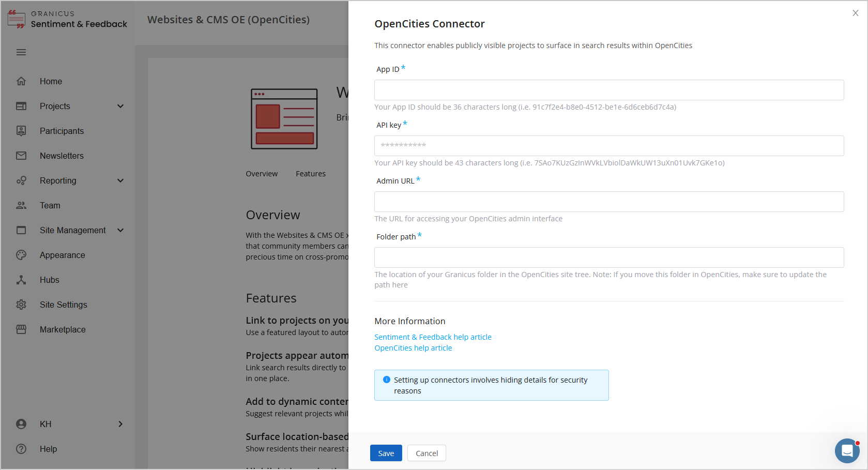Click the Newsletters envelope icon
The width and height of the screenshot is (868, 470).
[x=21, y=156]
